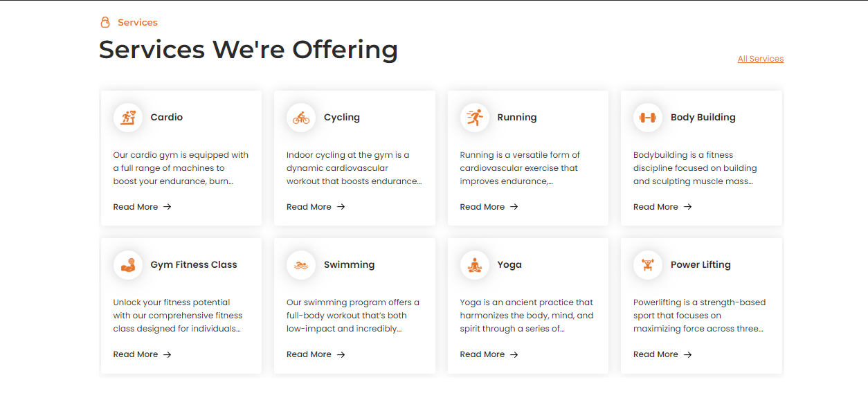Click the Body Building dumbbell icon

(x=648, y=118)
